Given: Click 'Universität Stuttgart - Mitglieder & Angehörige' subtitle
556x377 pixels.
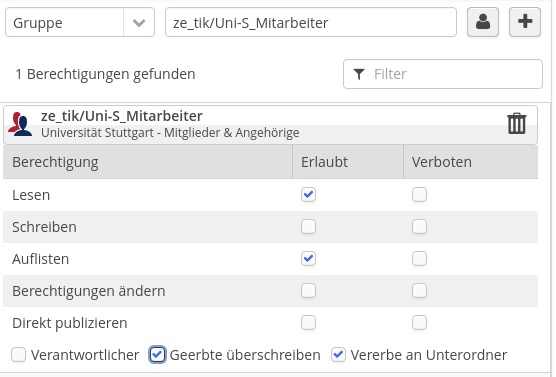Looking at the screenshot, I should click(170, 133).
